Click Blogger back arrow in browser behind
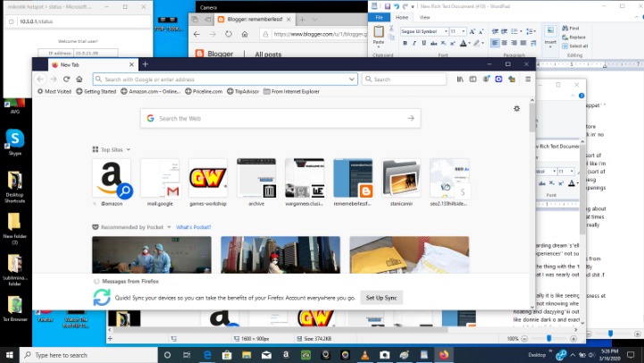Image resolution: width=644 pixels, height=363 pixels. click(x=197, y=34)
